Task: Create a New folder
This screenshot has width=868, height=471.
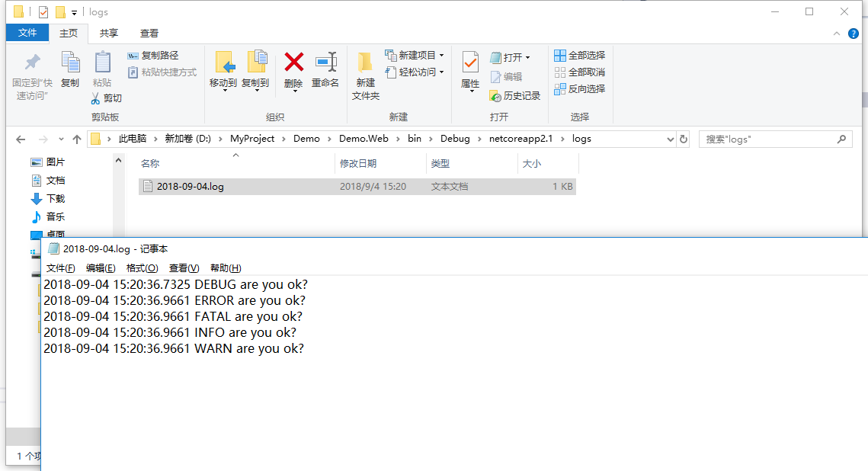Action: pyautogui.click(x=365, y=75)
